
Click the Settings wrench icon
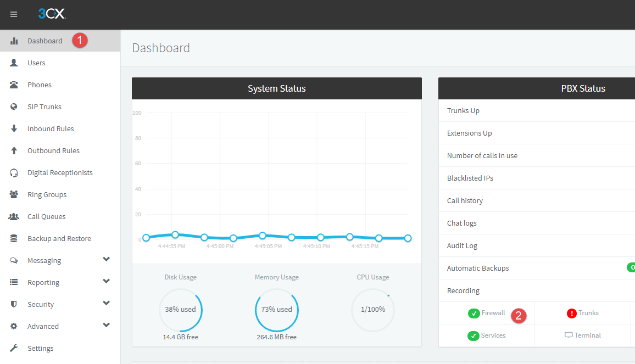coord(14,348)
